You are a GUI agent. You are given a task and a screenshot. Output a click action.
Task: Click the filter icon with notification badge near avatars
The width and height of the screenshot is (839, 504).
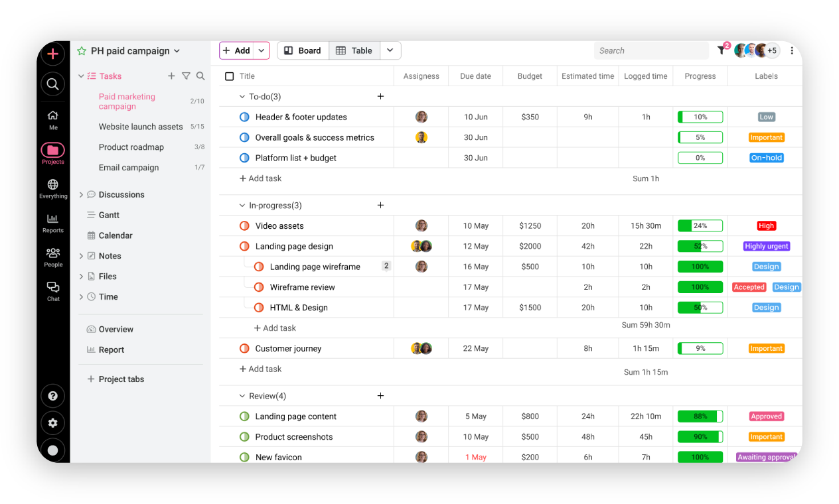coord(722,50)
